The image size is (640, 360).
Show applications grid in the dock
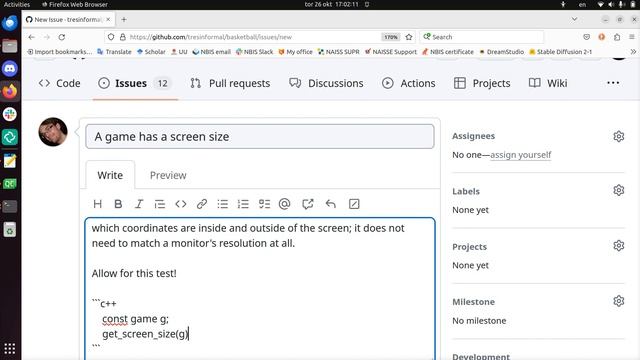coord(10,349)
